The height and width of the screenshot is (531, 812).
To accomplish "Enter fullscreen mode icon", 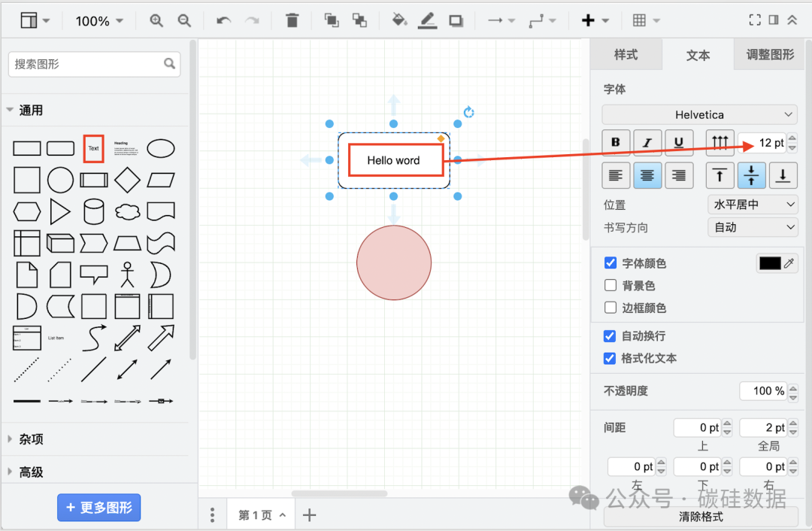I will click(755, 20).
